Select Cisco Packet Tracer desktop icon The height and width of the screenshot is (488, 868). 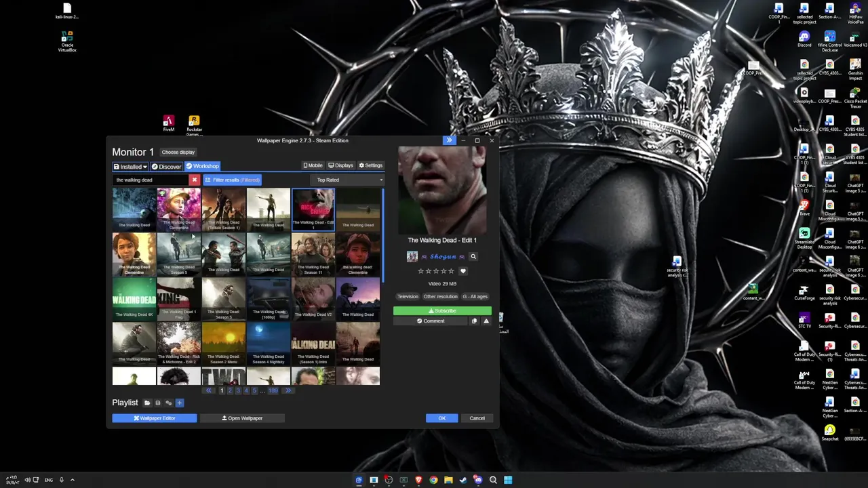coord(855,98)
